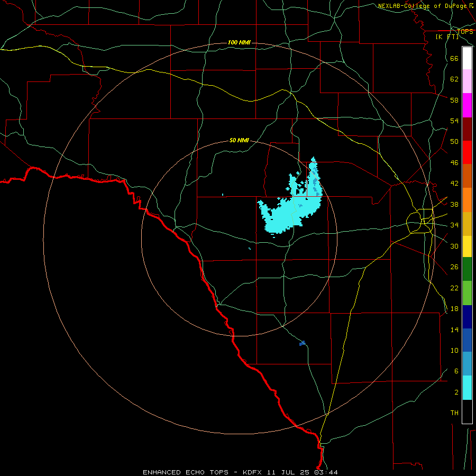Click the '38' legend label
Screen dimensions: 476x476
pyautogui.click(x=454, y=204)
